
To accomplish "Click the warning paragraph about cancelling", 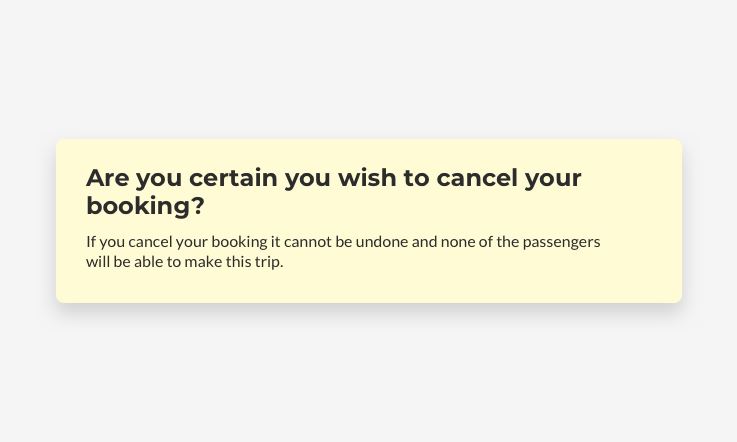I will pyautogui.click(x=342, y=251).
